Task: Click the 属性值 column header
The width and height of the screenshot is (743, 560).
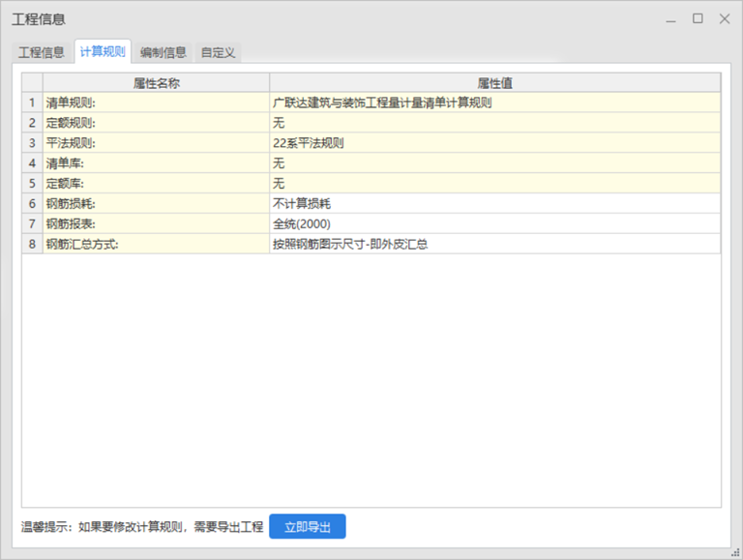Action: (494, 83)
